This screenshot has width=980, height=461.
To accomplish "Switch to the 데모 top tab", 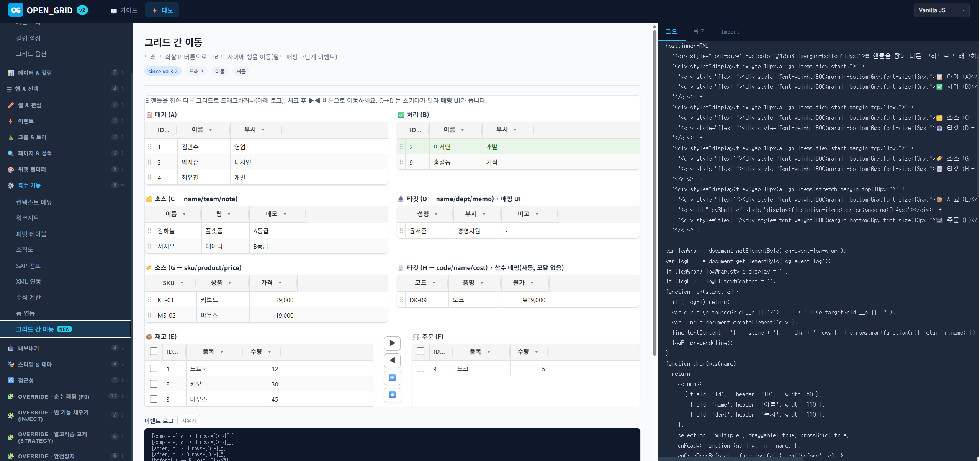I will (x=162, y=10).
